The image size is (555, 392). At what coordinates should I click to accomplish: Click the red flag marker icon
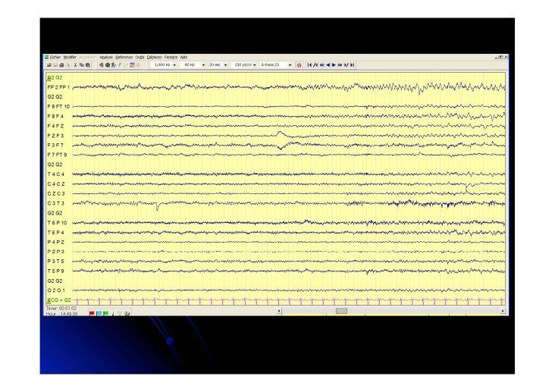[x=92, y=313]
